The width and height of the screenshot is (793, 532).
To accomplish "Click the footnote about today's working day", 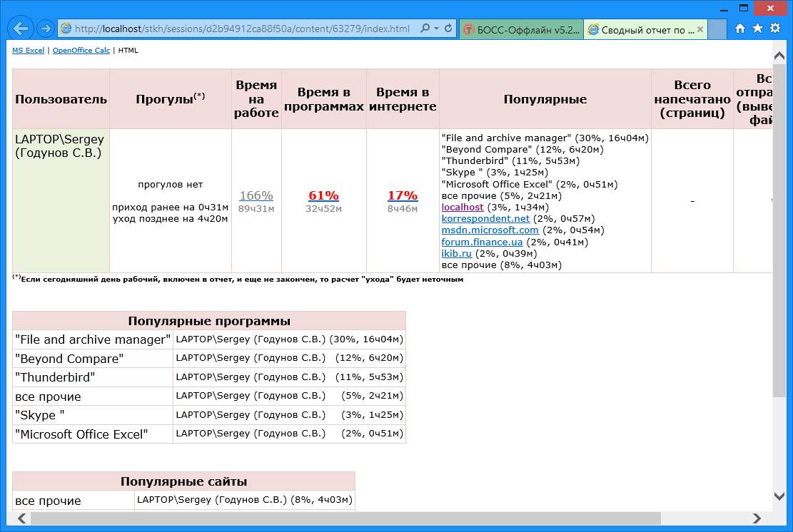I will (238, 279).
